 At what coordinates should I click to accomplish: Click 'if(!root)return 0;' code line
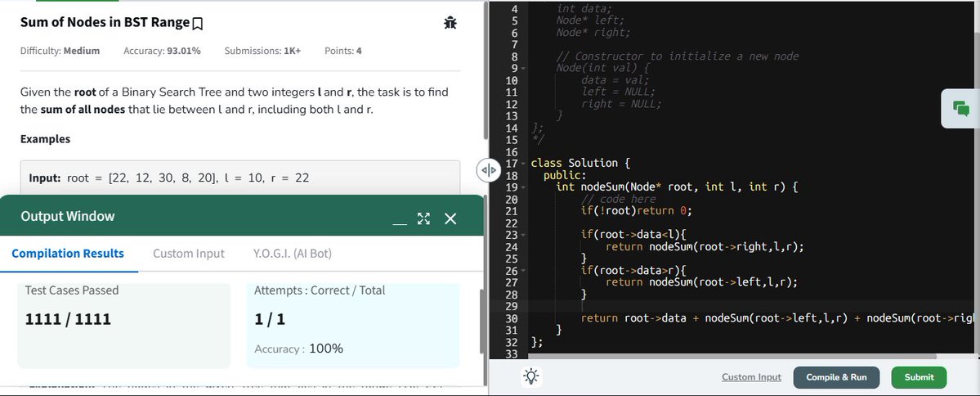pos(636,211)
